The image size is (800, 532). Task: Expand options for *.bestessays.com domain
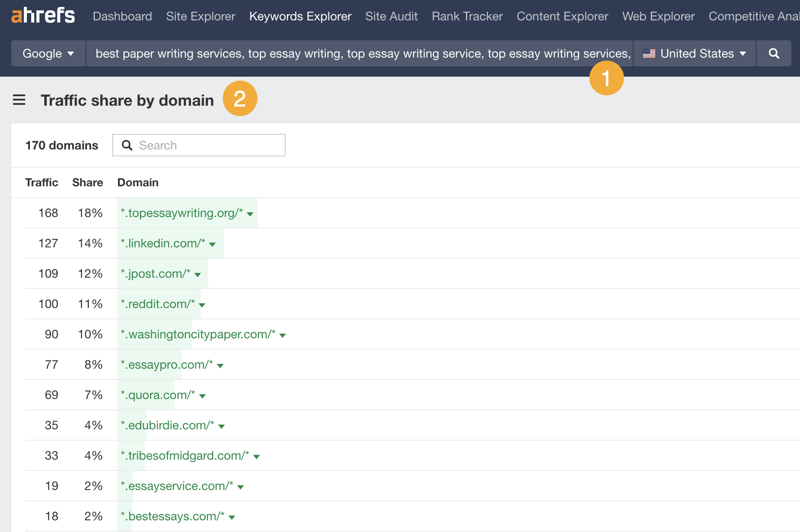click(233, 516)
